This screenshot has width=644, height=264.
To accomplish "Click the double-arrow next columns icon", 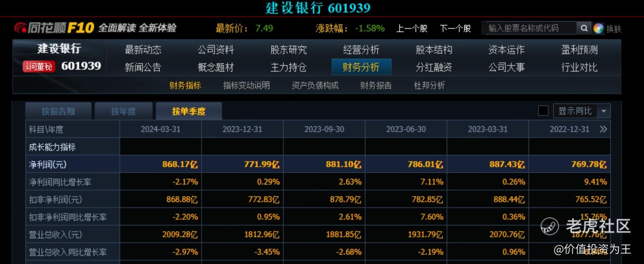I will (x=603, y=129).
